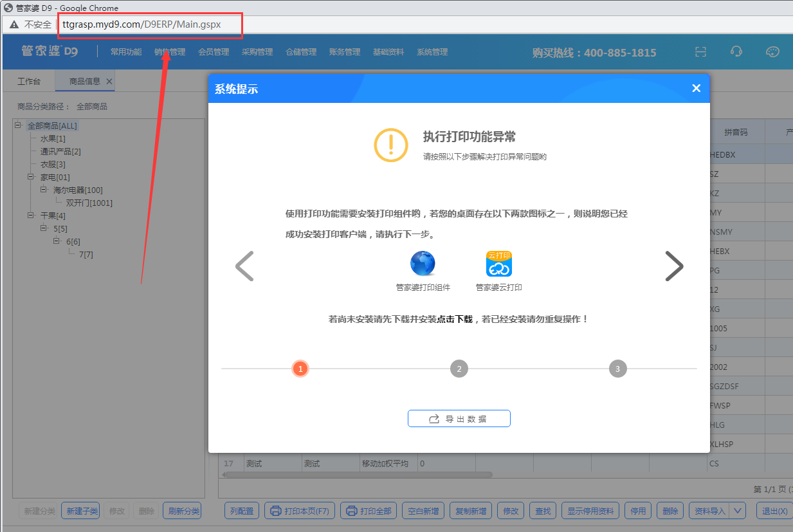Screen dimensions: 793x532
Task: Collapse the 干果[4] tree node
Action: tap(31, 215)
